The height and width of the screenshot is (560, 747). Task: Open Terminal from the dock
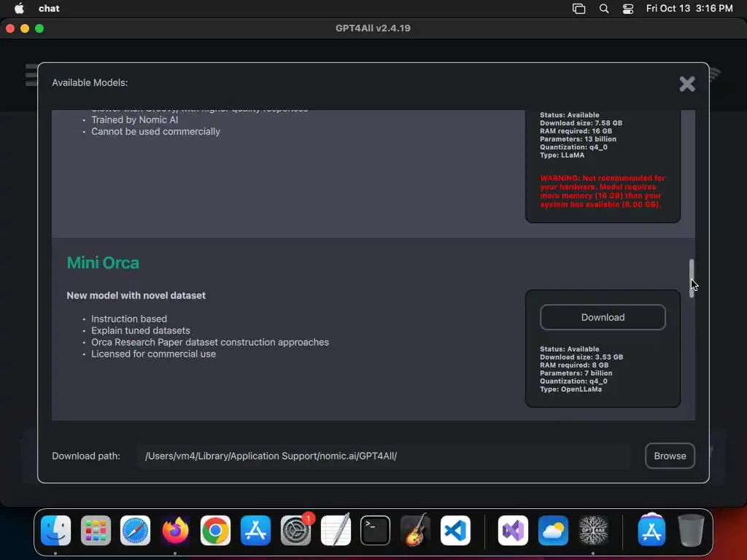coord(376,530)
